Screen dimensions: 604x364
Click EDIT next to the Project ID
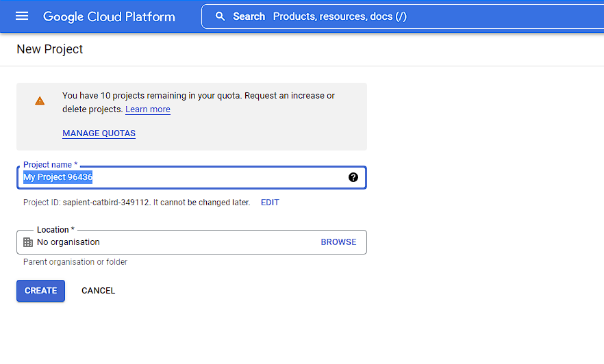click(x=270, y=203)
